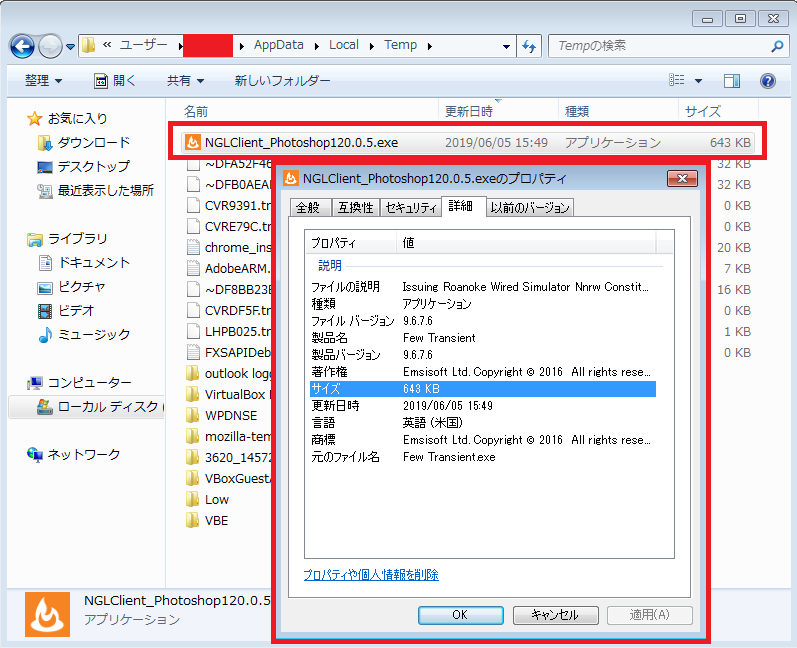The image size is (797, 648).
Task: Select the AppData breadcrumb segment
Action: 279,45
